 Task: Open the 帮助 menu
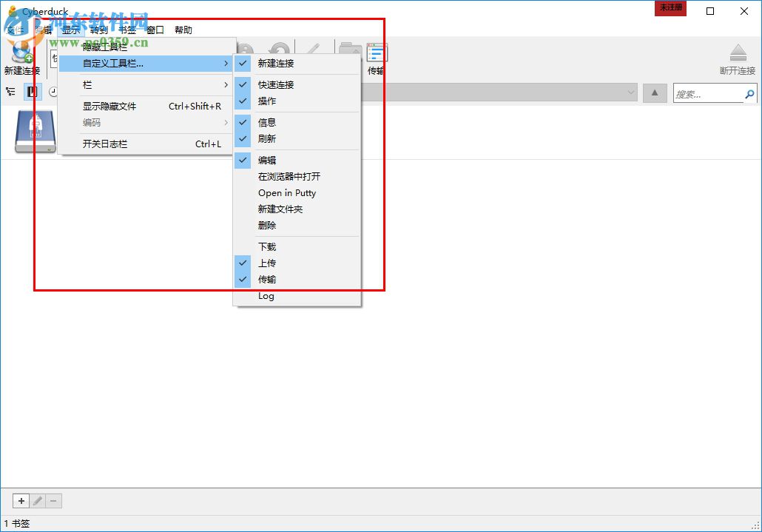pyautogui.click(x=183, y=30)
